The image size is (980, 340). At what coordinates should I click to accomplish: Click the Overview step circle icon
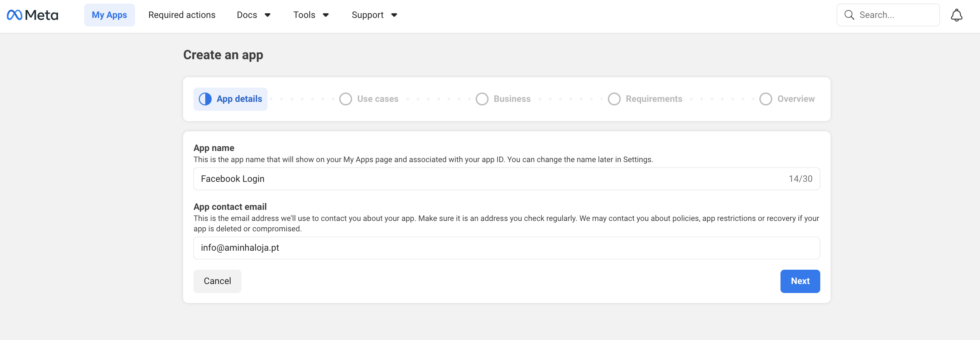pyautogui.click(x=765, y=99)
